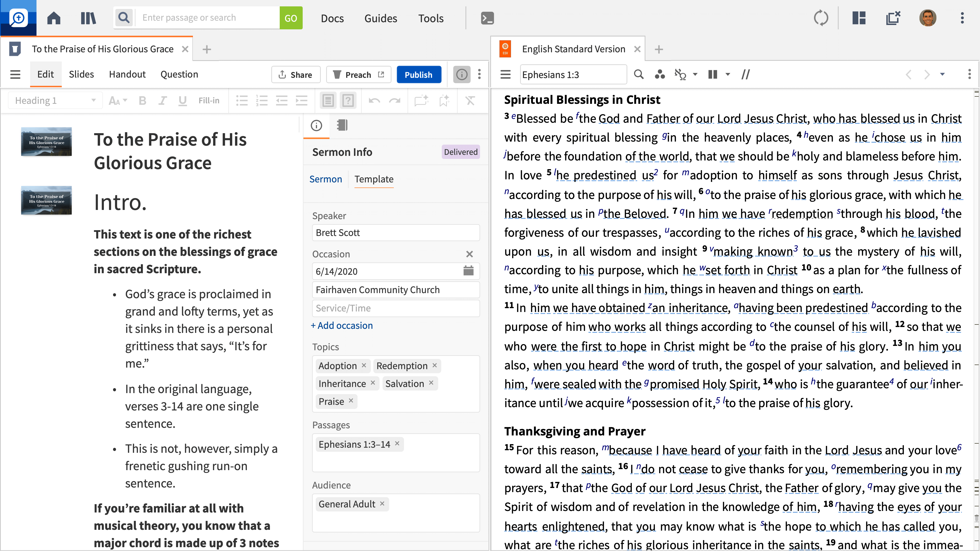Toggle underline formatting in the editor

pos(182,101)
